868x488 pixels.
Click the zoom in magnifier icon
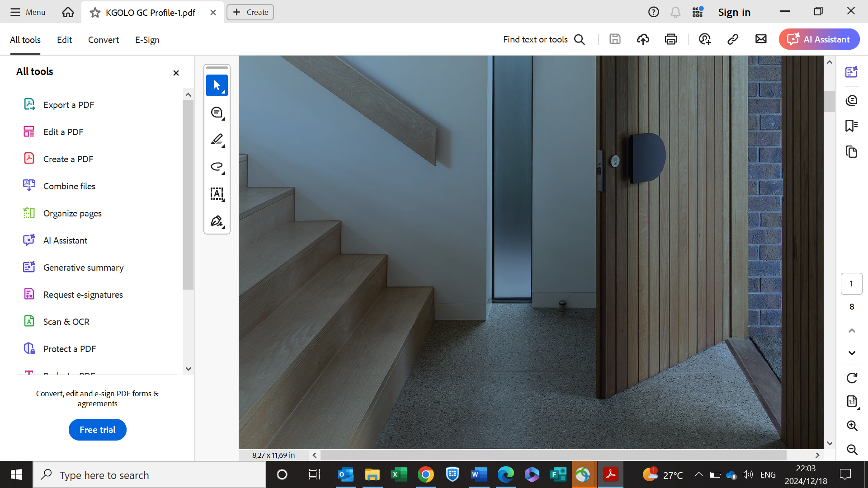coord(852,426)
